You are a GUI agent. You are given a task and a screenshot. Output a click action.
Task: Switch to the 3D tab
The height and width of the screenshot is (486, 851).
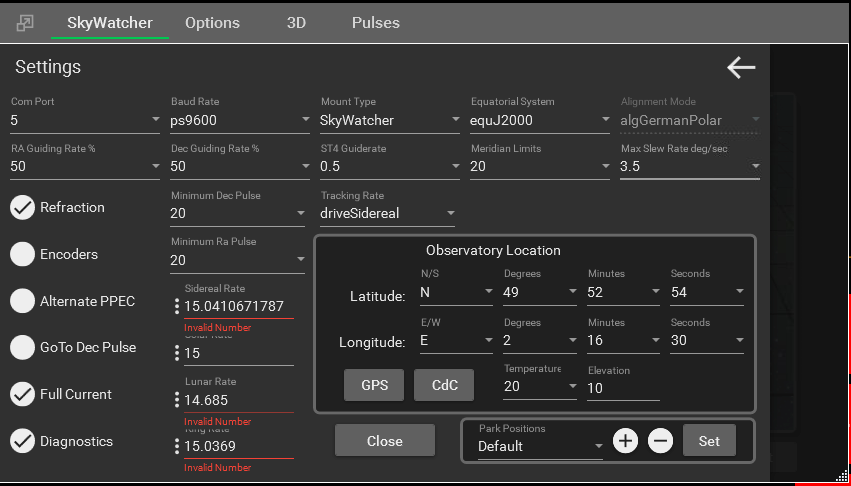coord(296,23)
